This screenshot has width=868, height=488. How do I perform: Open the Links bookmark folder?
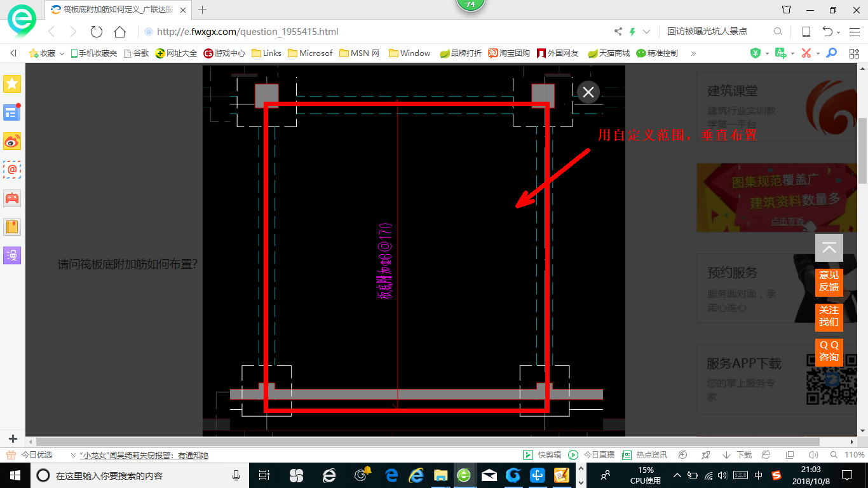[267, 53]
